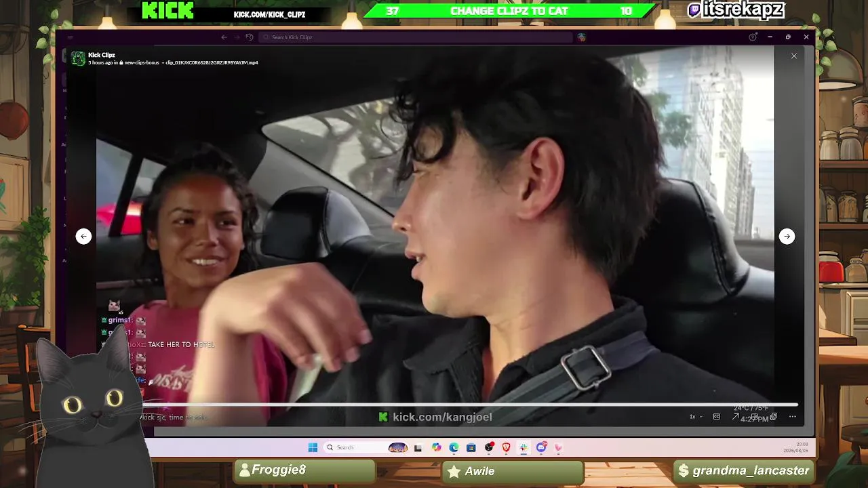Click the colorful icon beside search bar
This screenshot has height=488, width=868.
click(x=582, y=37)
